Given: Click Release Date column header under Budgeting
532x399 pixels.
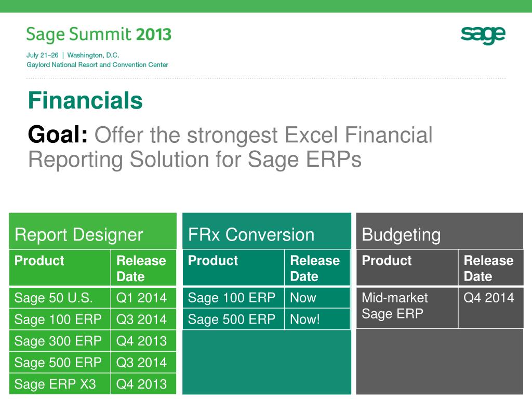Looking at the screenshot, I should tap(491, 268).
